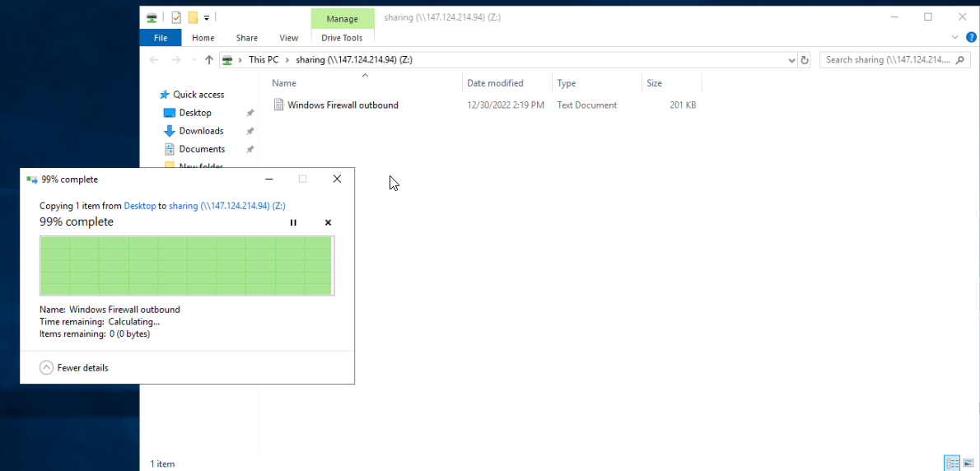Go up one folder level with Up arrow
The image size is (980, 471).
[209, 60]
